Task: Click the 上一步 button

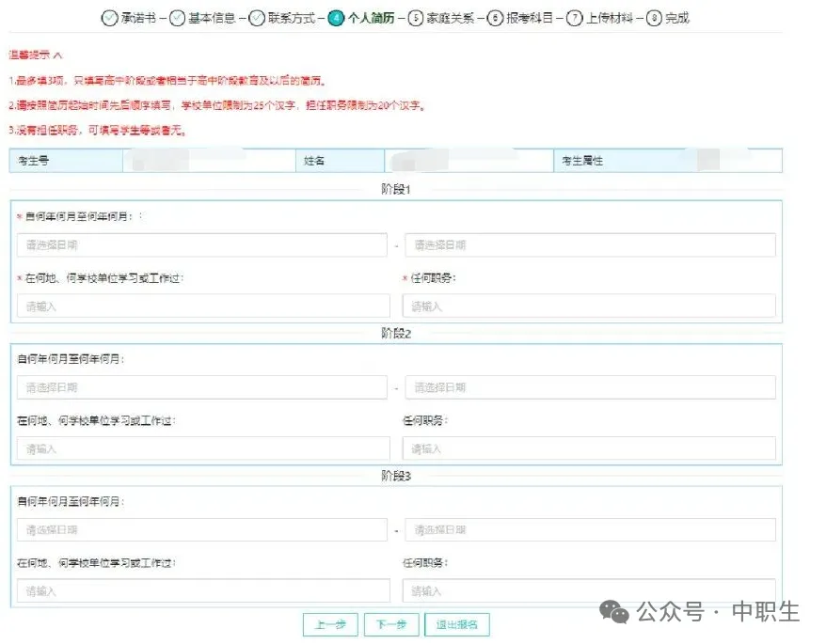Action: point(330,624)
